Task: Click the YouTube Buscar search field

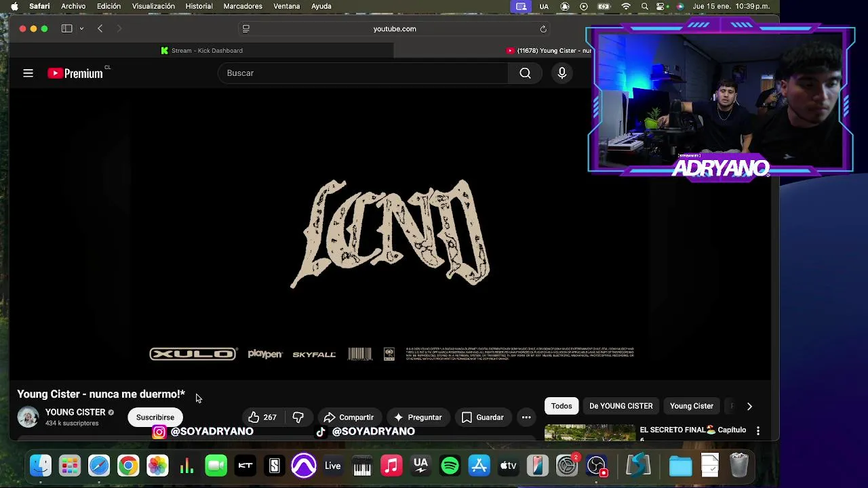Action: tap(363, 73)
